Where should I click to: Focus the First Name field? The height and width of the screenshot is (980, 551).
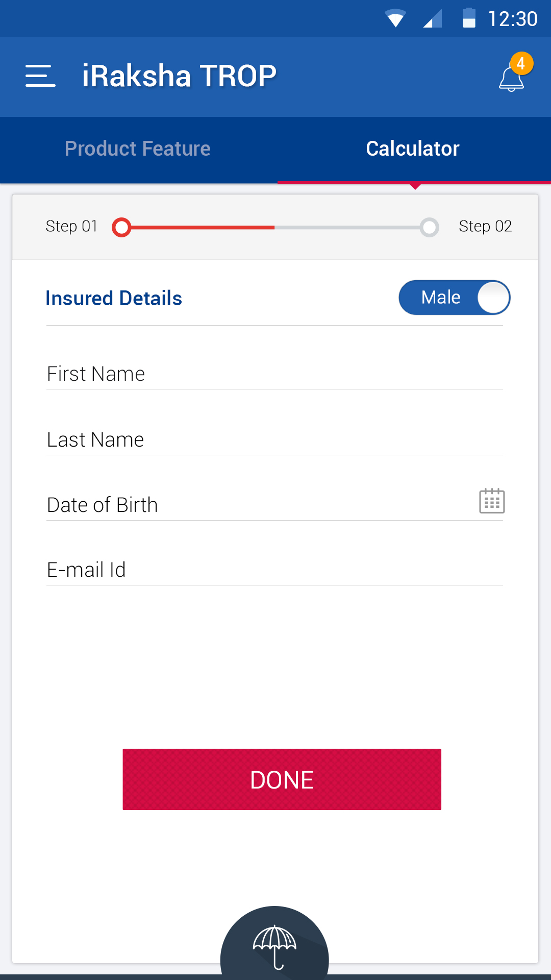pyautogui.click(x=274, y=374)
